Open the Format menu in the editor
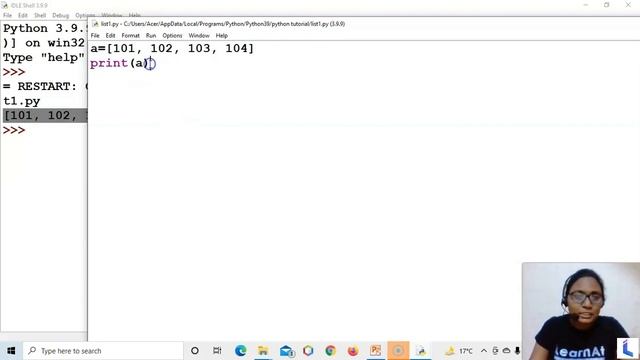This screenshot has width=640, height=360. pyautogui.click(x=130, y=36)
